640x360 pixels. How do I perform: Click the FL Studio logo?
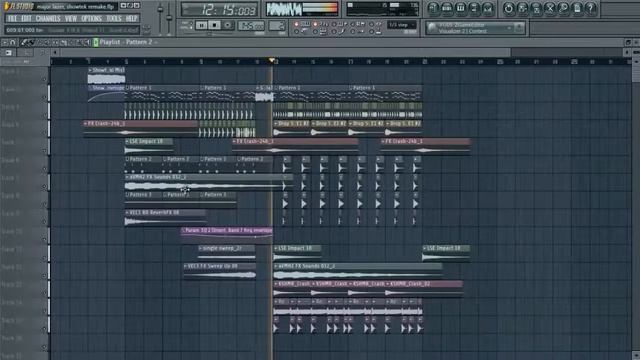pyautogui.click(x=19, y=6)
